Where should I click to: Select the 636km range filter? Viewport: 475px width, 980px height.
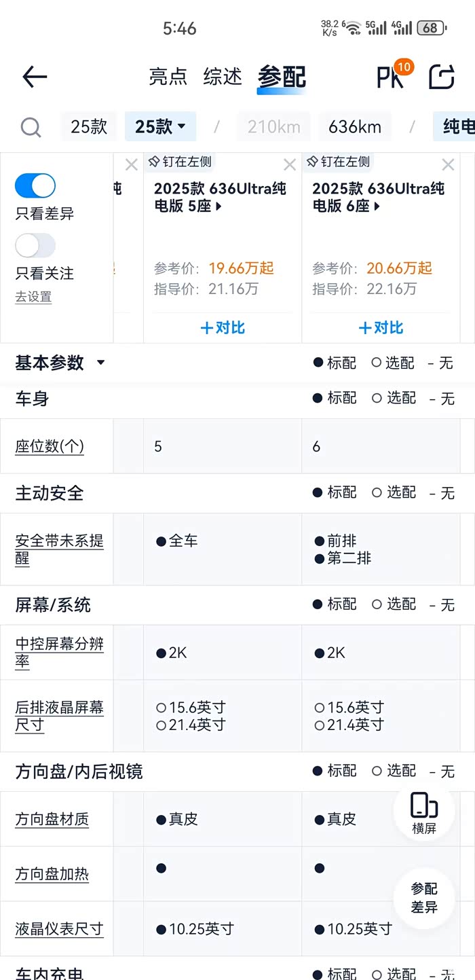point(355,127)
